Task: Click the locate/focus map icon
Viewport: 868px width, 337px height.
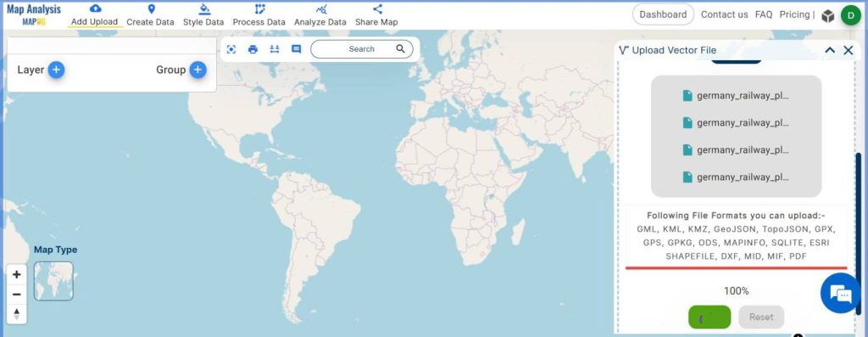Action: click(x=231, y=49)
